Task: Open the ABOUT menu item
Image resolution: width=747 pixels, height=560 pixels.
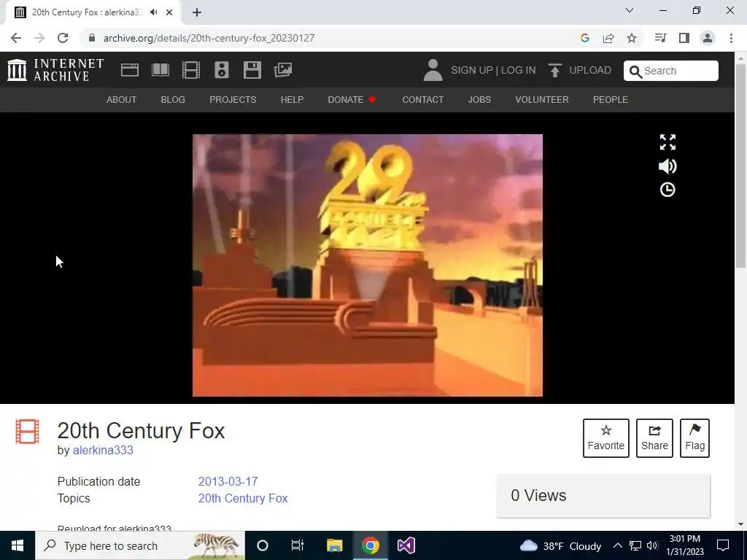Action: tap(122, 99)
